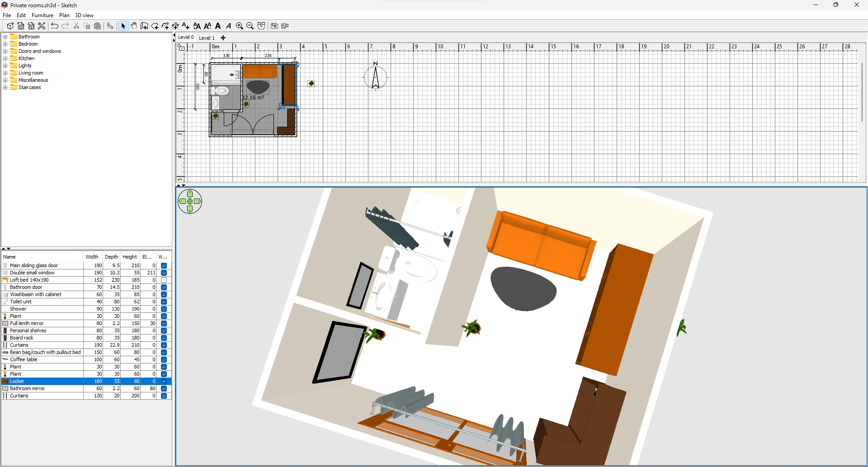Click the Save home toolbar icon
The width and height of the screenshot is (868, 467).
pyautogui.click(x=31, y=26)
